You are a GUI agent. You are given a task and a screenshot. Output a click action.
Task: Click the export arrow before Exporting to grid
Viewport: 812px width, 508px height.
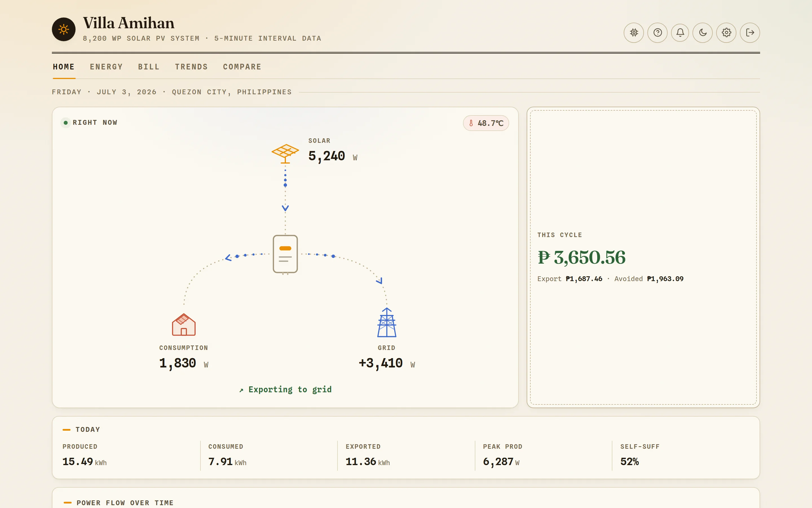point(241,390)
